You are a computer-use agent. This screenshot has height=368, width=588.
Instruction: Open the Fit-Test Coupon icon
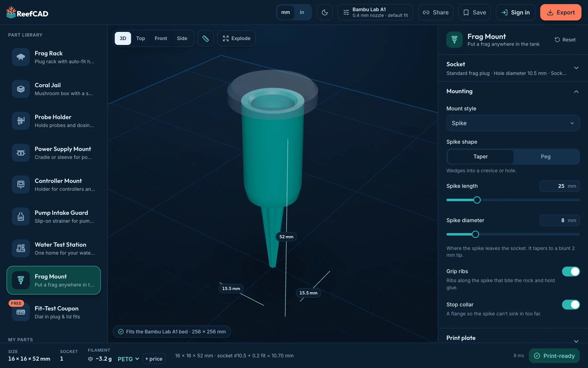click(x=21, y=312)
